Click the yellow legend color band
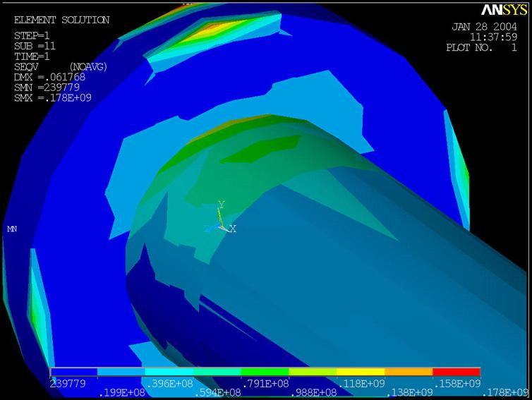 (x=361, y=372)
